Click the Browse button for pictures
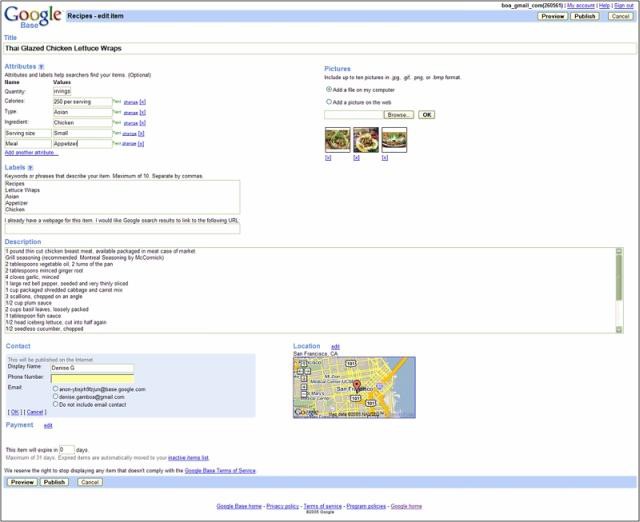Viewport: 640px width, 522px height. click(398, 115)
